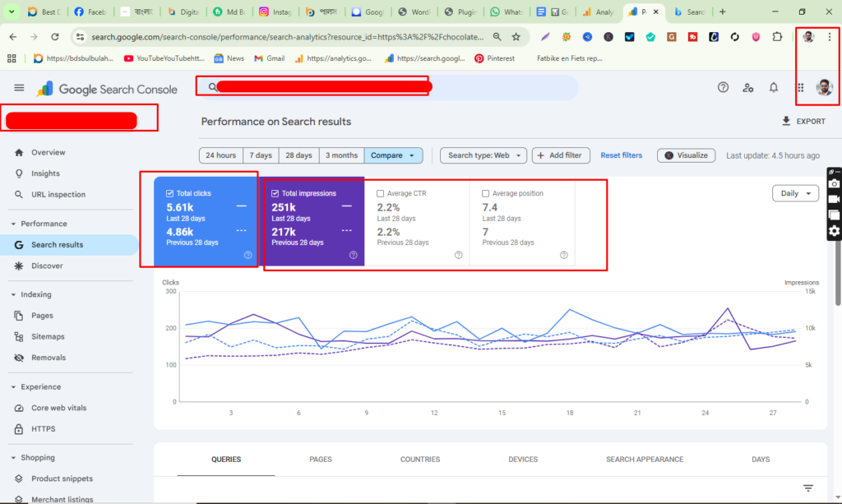Switch to the DEVICES tab
The image size is (842, 504).
coord(523,460)
